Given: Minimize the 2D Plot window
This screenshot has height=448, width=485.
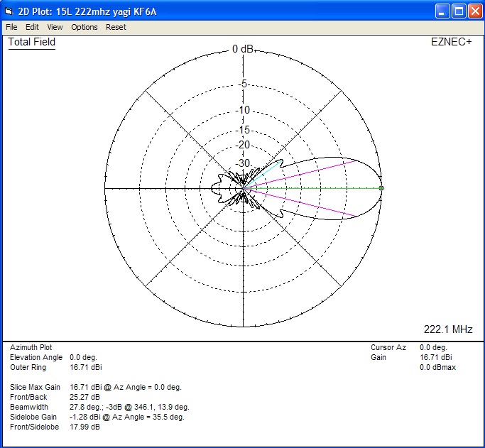Looking at the screenshot, I should [x=442, y=11].
